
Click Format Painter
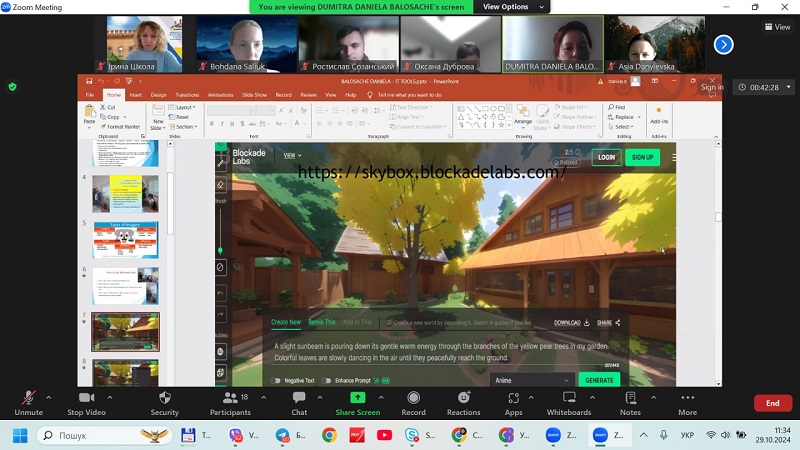click(x=120, y=127)
